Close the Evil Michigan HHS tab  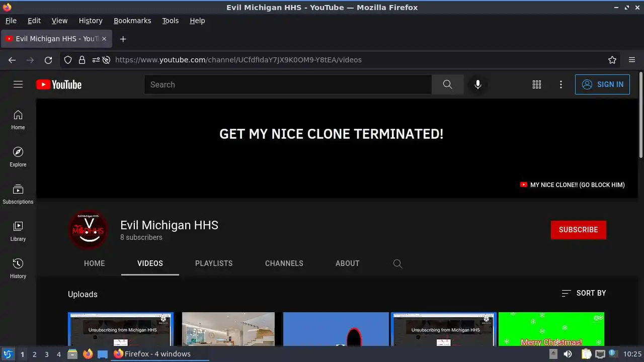(x=105, y=39)
